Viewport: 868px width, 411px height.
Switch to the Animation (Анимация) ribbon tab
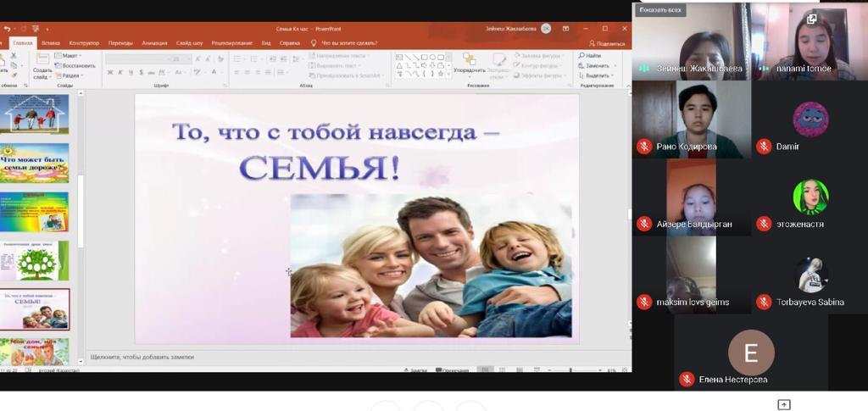click(154, 42)
